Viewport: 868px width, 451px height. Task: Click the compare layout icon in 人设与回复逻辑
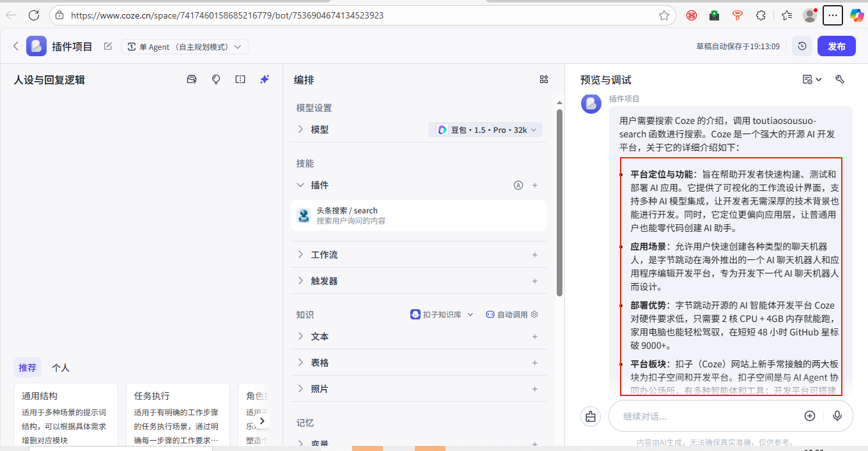240,79
